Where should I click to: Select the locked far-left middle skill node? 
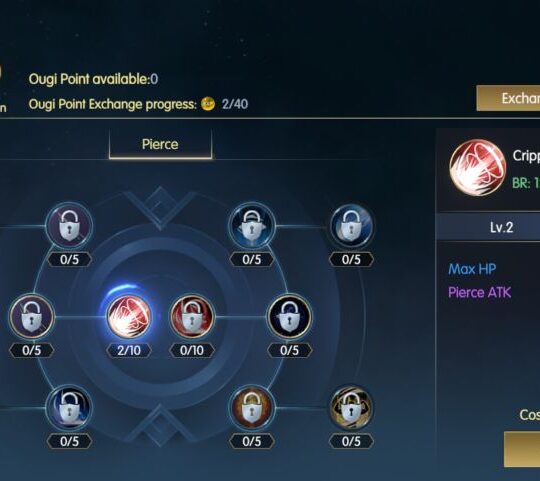[x=32, y=317]
